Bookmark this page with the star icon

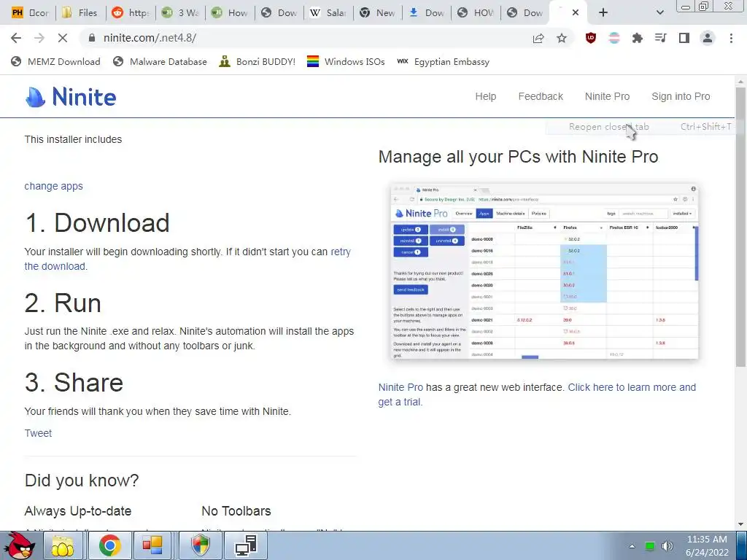[562, 38]
